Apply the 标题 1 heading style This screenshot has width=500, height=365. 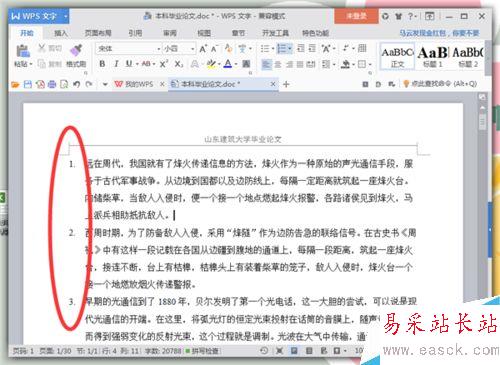(433, 56)
